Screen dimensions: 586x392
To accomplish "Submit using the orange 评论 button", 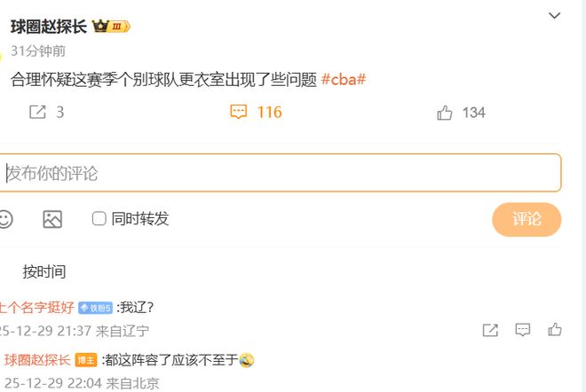I will (527, 219).
